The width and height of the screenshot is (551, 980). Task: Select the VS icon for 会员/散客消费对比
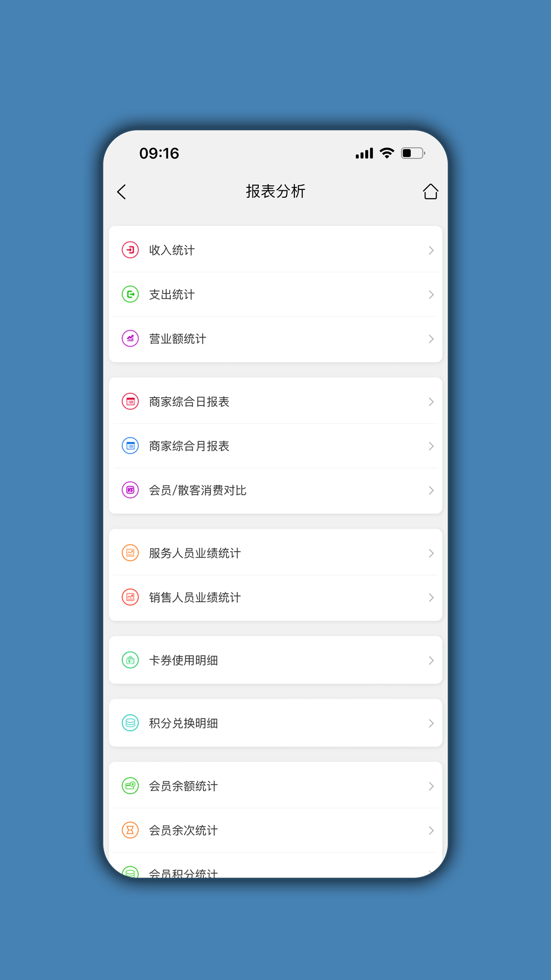coord(130,490)
